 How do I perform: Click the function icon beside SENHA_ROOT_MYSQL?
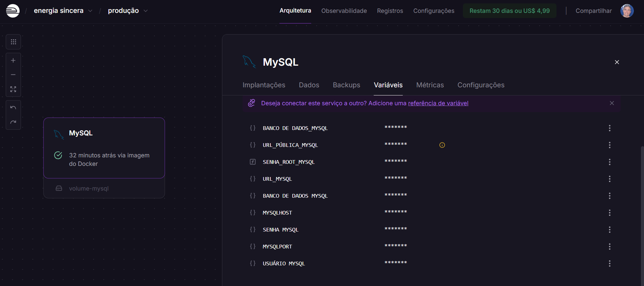pos(253,162)
